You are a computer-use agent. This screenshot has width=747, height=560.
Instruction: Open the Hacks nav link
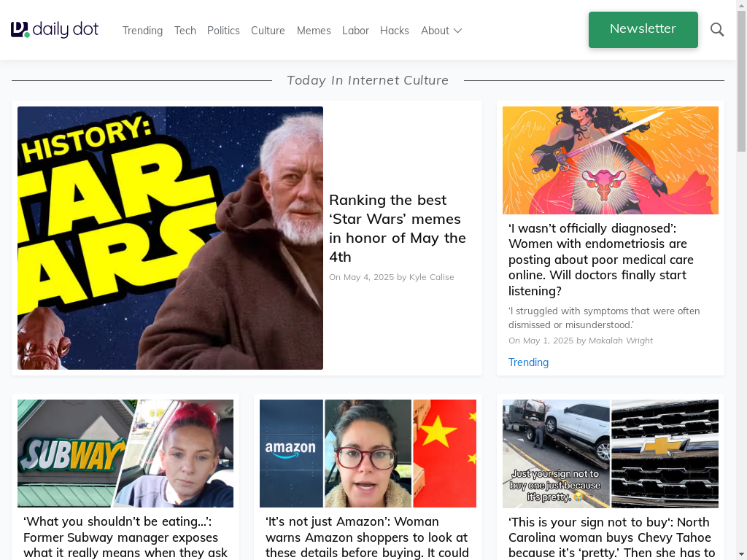coord(395,31)
